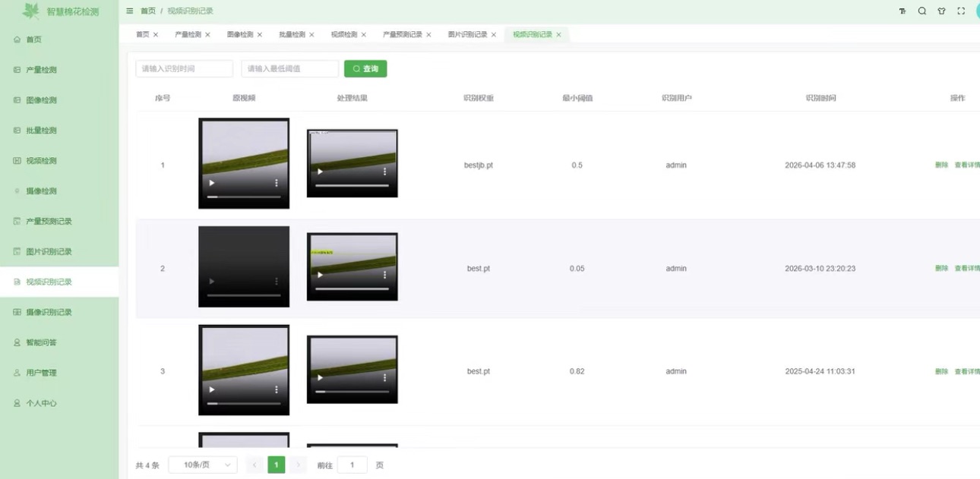Screen dimensions: 980x479
Task: Close the 图片识别记录 tab
Action: 494,35
